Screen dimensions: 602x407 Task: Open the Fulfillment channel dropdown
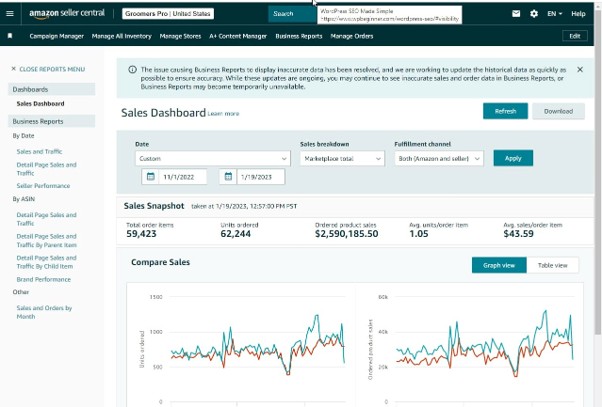coord(439,158)
